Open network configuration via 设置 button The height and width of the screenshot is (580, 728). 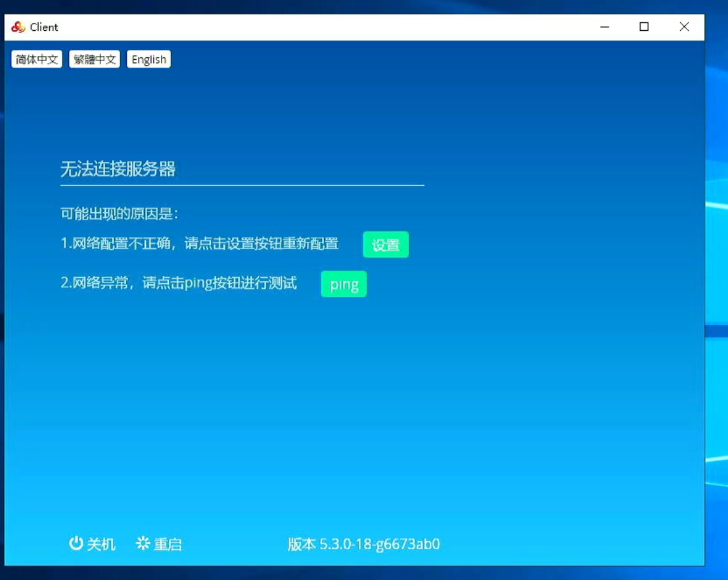coord(386,245)
